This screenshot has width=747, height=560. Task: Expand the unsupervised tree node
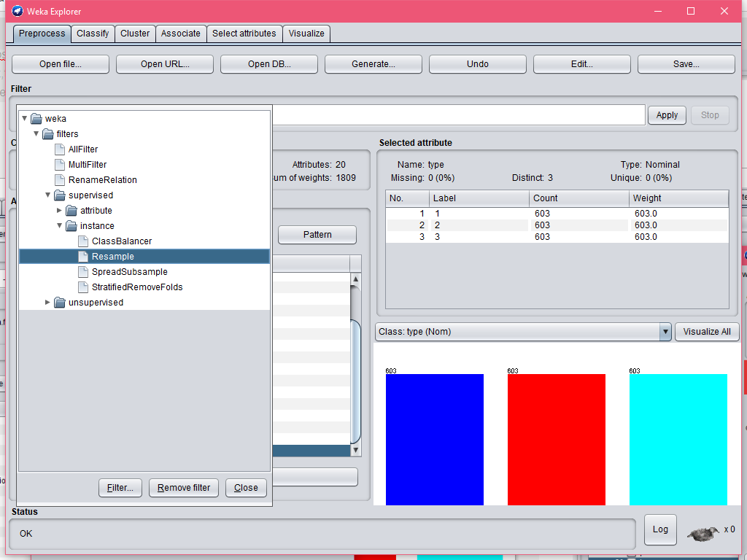pyautogui.click(x=47, y=302)
